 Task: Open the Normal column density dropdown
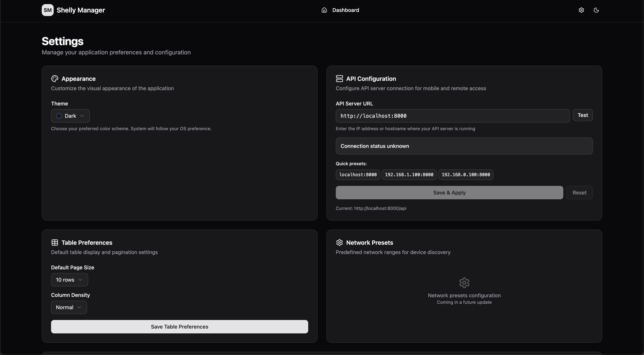(69, 307)
